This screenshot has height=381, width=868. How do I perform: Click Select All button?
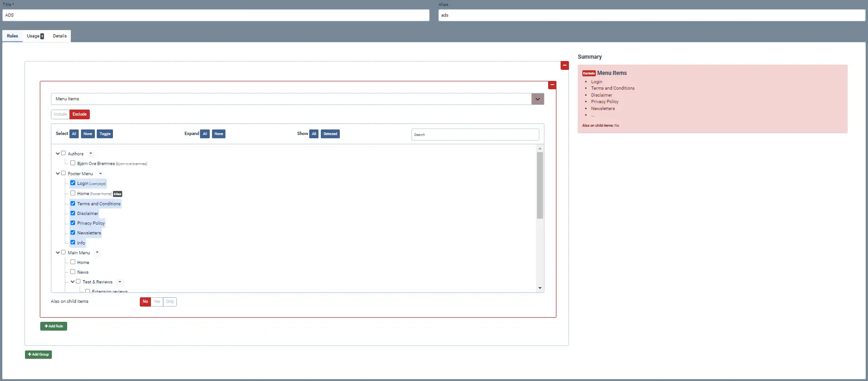click(74, 134)
